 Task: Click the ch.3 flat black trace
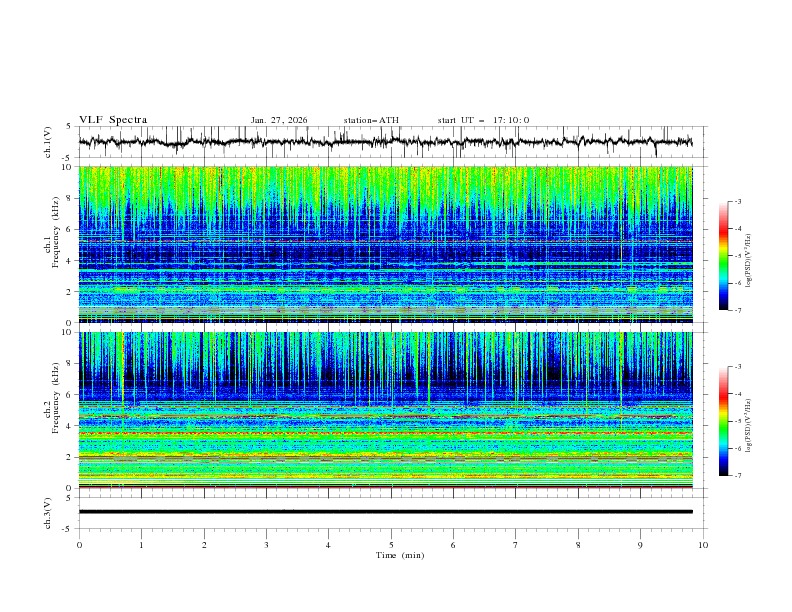(x=386, y=512)
